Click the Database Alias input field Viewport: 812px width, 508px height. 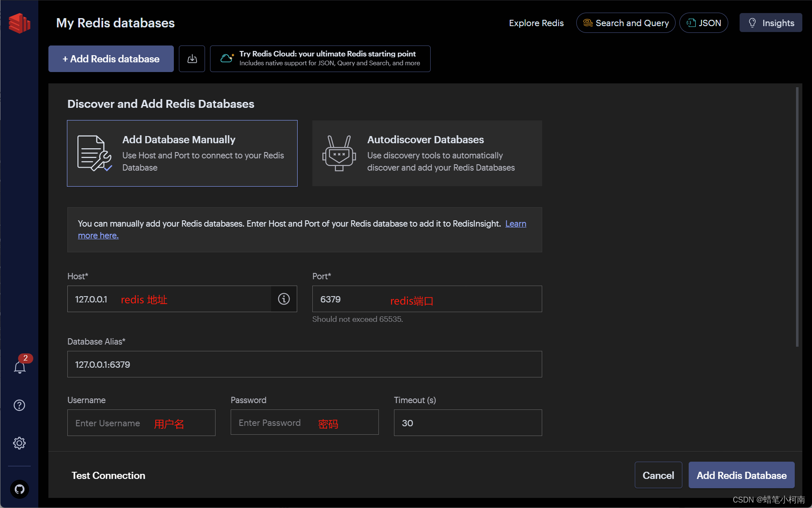click(305, 364)
